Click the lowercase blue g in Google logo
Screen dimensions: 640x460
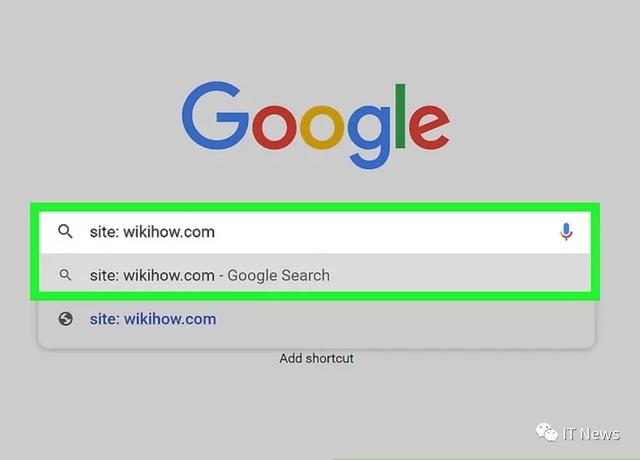click(369, 137)
